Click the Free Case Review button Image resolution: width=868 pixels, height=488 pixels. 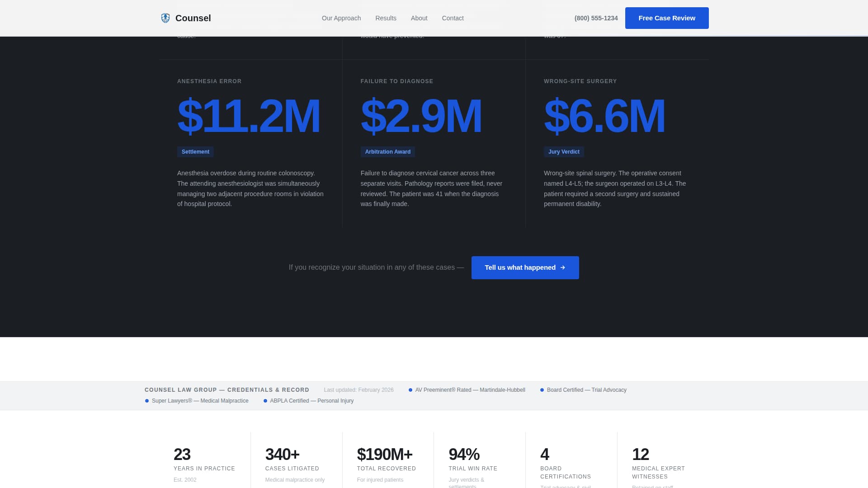click(666, 18)
